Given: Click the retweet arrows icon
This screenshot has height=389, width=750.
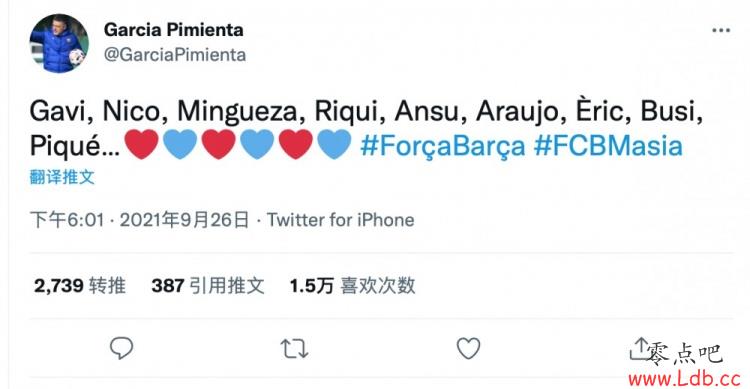Looking at the screenshot, I should click(294, 349).
